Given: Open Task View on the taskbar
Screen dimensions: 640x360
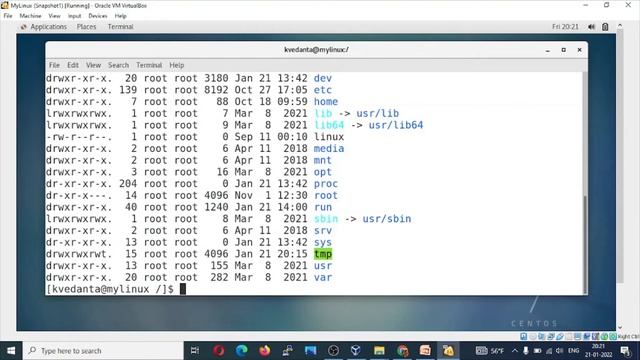Looking at the screenshot, I should pos(195,351).
